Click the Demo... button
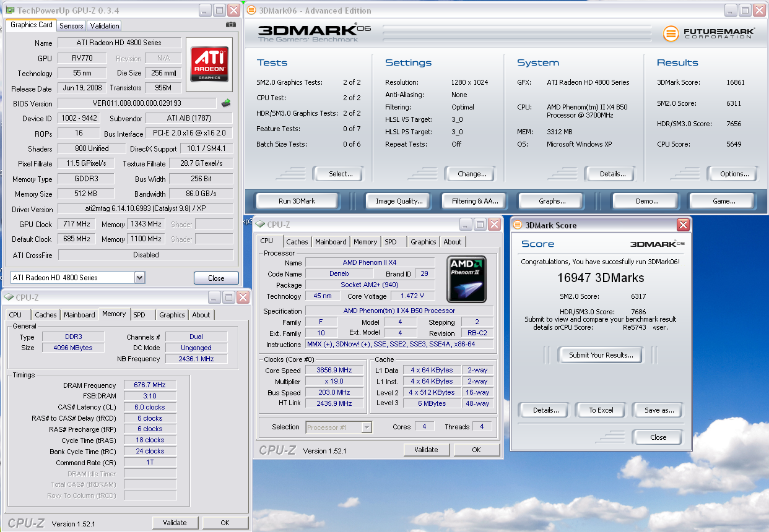This screenshot has width=769, height=532. tap(647, 201)
